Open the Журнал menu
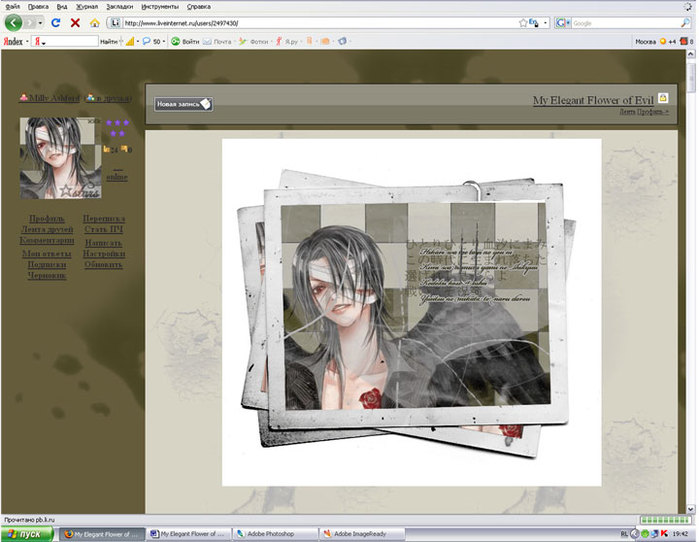The image size is (699, 542). click(x=87, y=7)
